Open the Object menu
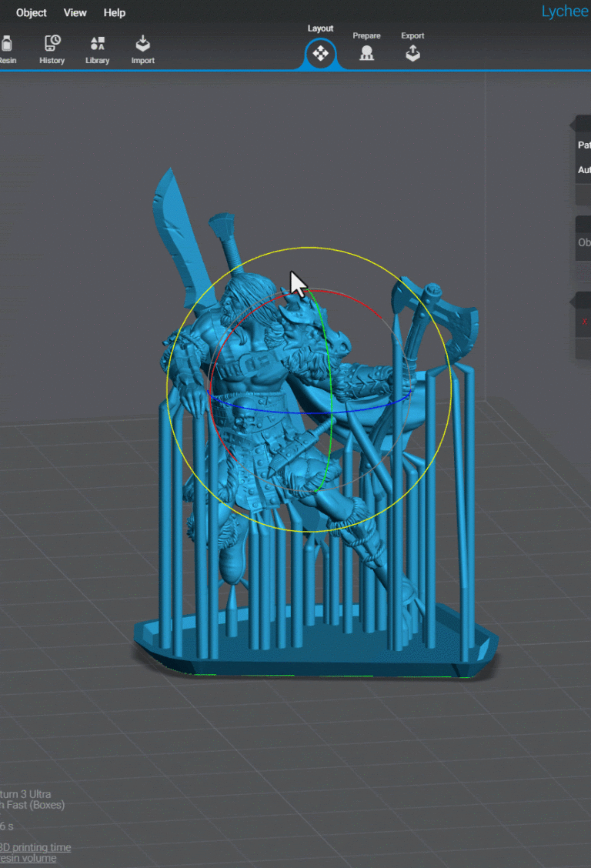The image size is (591, 868). pyautogui.click(x=32, y=12)
